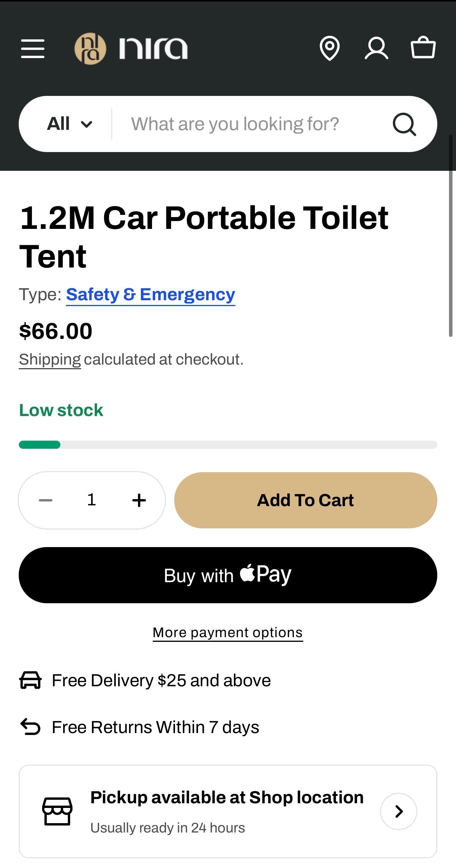The width and height of the screenshot is (456, 868).
Task: Expand pickup location details arrow
Action: (x=398, y=811)
